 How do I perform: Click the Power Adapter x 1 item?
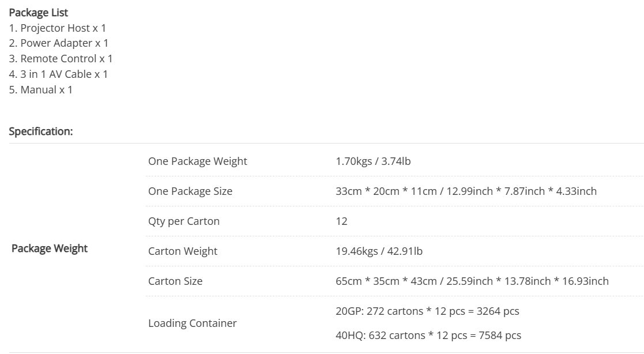[59, 43]
